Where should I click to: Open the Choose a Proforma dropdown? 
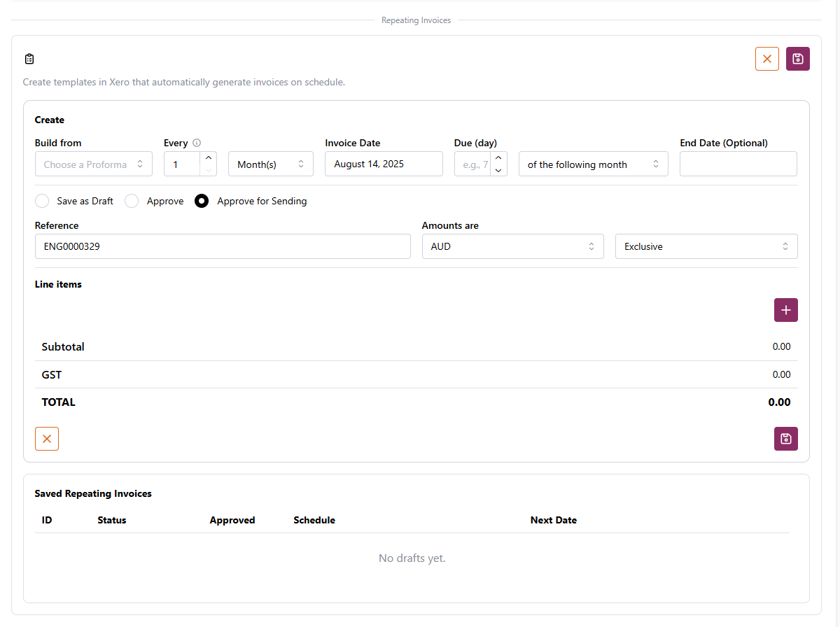point(93,164)
